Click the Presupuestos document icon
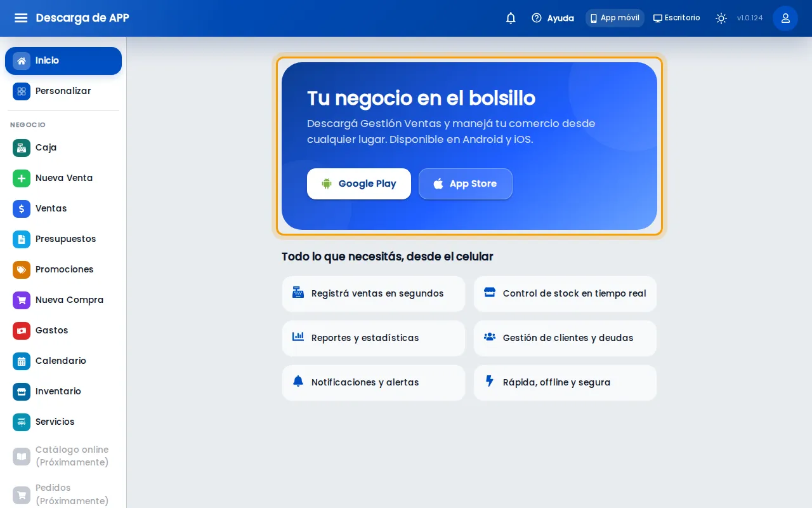Viewport: 812px width, 508px height. pos(22,239)
